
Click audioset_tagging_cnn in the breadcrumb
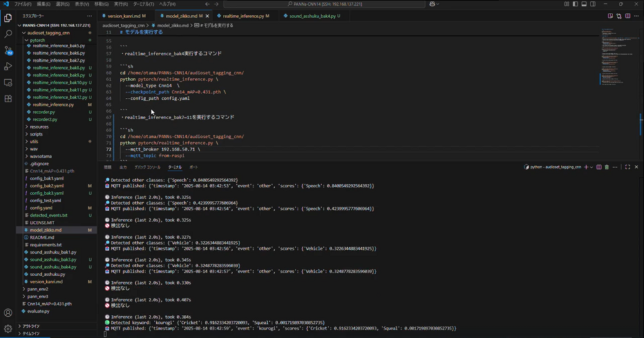[123, 26]
